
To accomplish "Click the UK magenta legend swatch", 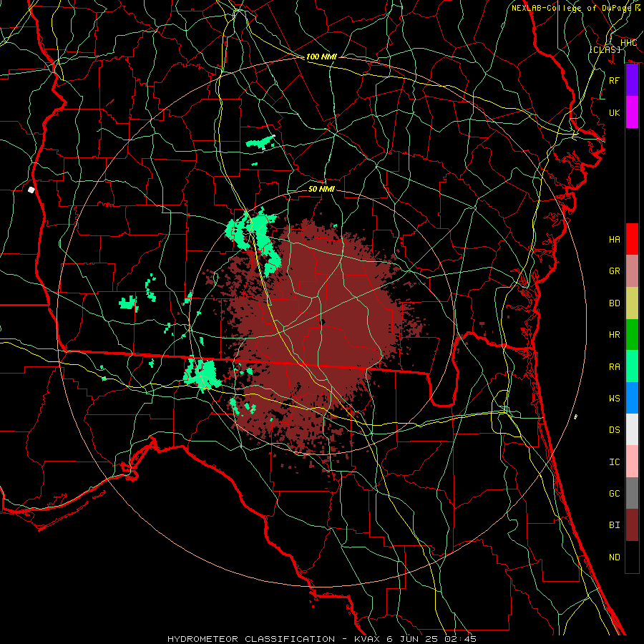I will [x=632, y=112].
